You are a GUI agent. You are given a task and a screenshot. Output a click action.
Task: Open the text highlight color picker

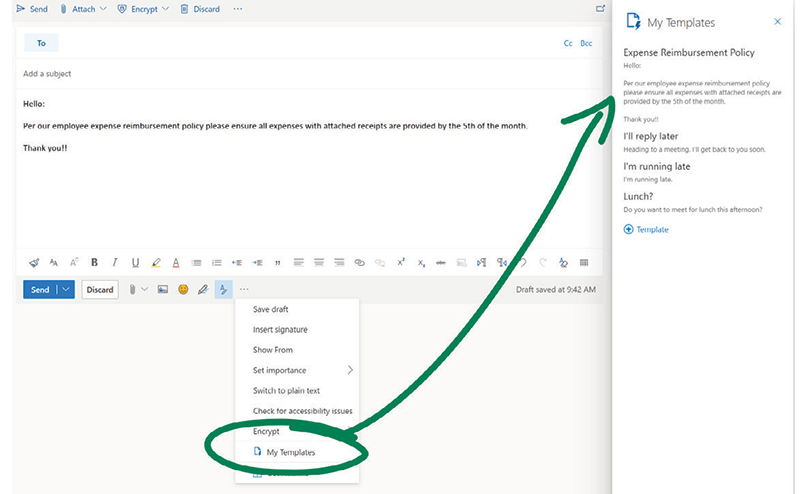[x=156, y=263]
